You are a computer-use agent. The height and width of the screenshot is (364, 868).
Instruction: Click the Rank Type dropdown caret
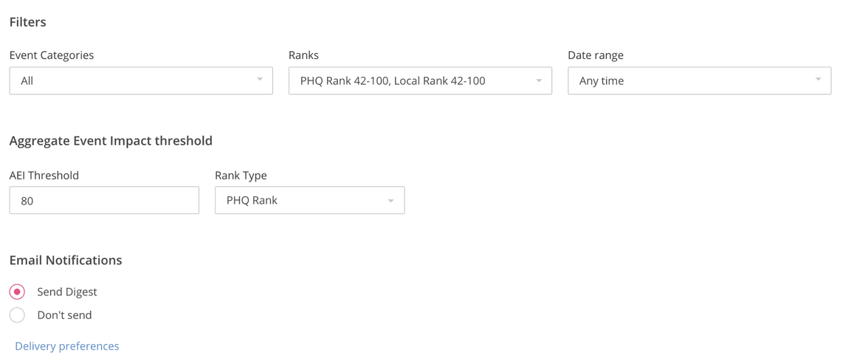coord(390,201)
